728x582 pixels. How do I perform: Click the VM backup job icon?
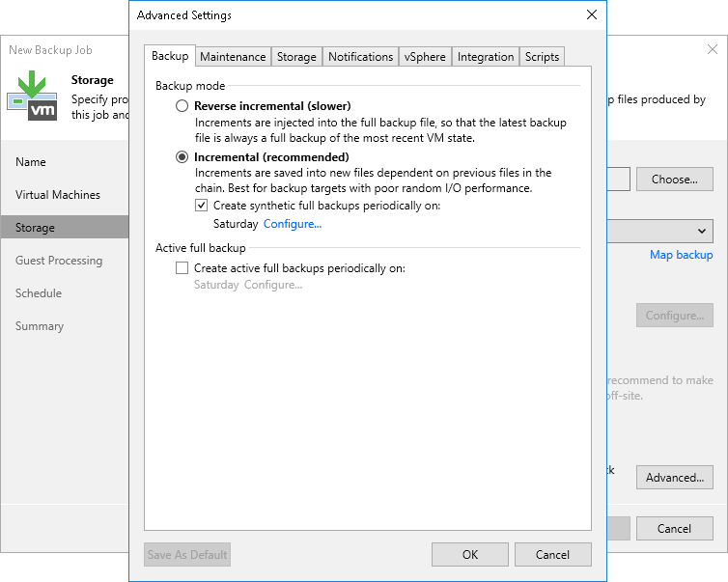pos(32,96)
